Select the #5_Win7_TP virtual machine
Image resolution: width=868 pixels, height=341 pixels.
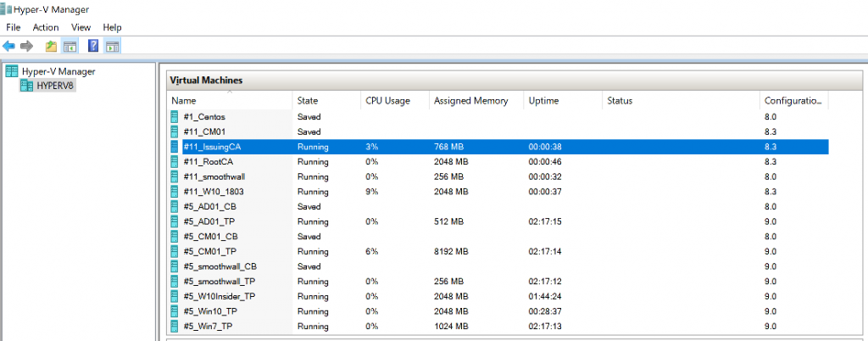click(x=498, y=326)
